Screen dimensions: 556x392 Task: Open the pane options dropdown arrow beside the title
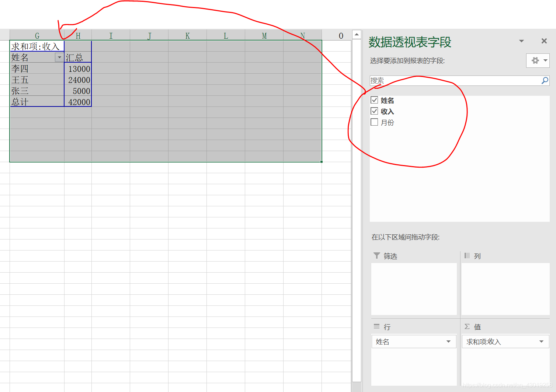click(x=521, y=41)
